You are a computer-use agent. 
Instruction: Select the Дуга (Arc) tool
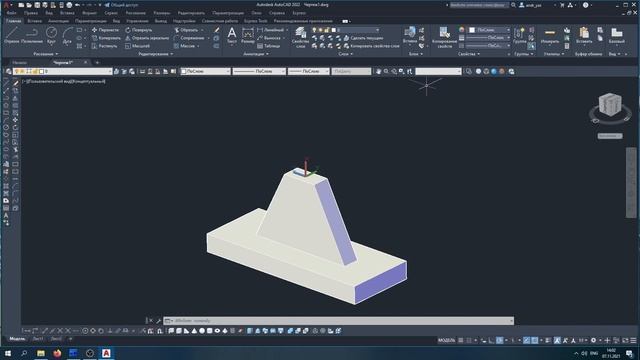tap(67, 35)
